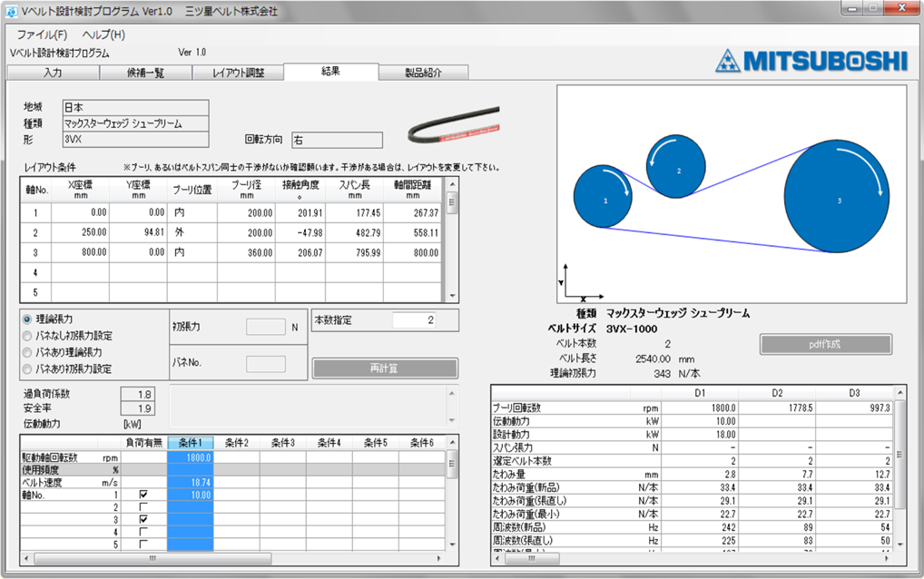Select the 条件2 column header
This screenshot has width=924, height=579.
coord(237,443)
